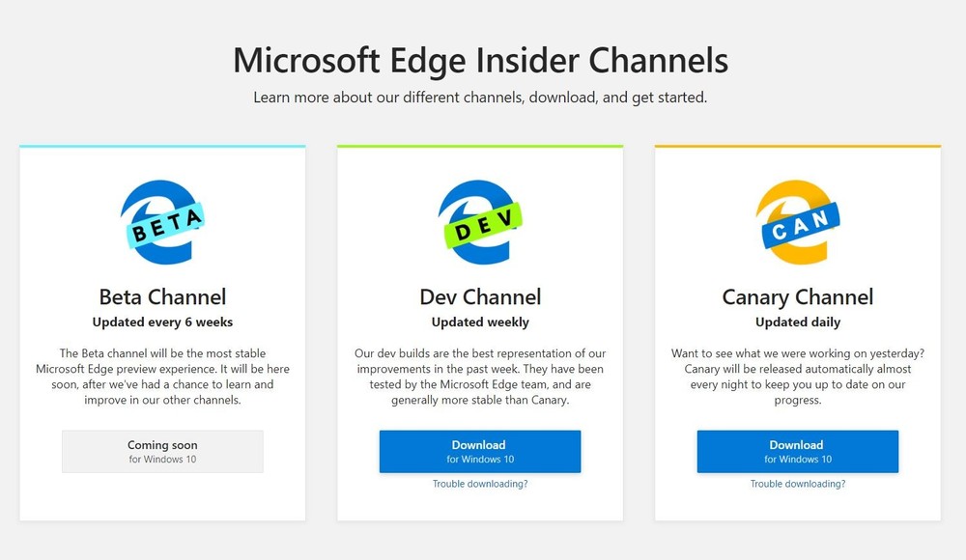
Task: Open Trouble downloading link under Dev
Action: pyautogui.click(x=479, y=484)
